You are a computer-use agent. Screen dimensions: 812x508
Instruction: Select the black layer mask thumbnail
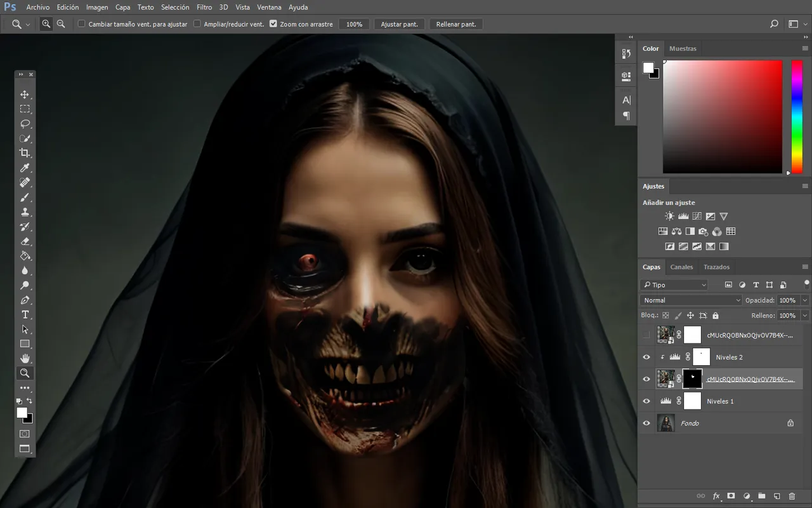(692, 379)
